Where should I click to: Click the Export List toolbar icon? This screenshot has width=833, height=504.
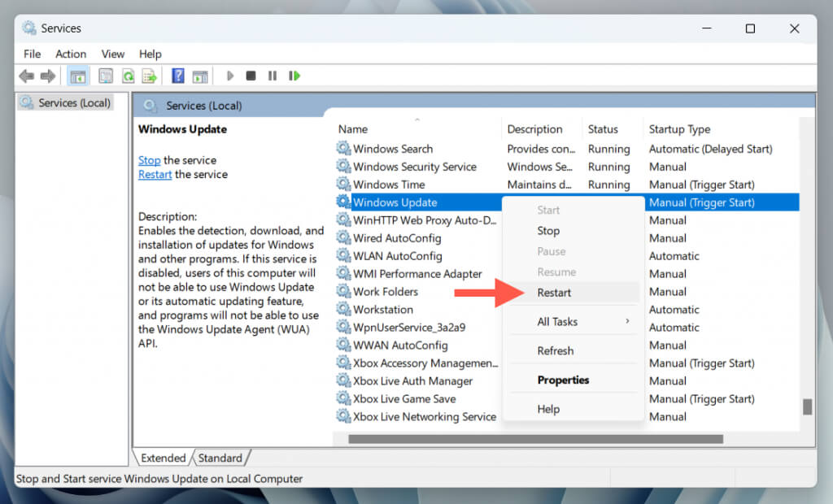(150, 76)
